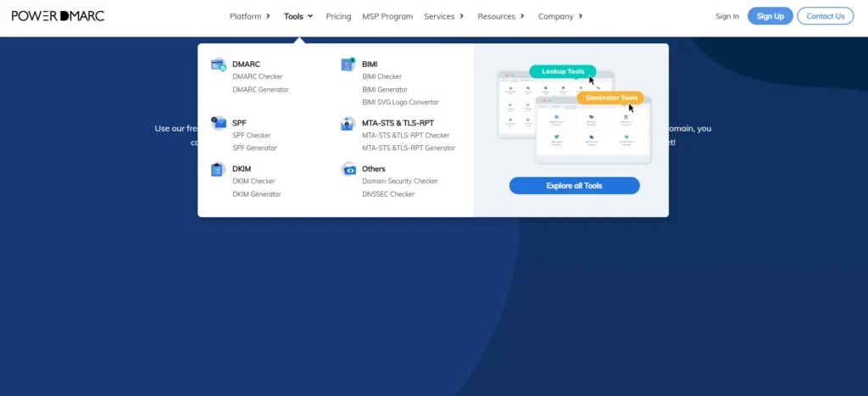
Task: Click the Explore all Tools button
Action: point(574,186)
